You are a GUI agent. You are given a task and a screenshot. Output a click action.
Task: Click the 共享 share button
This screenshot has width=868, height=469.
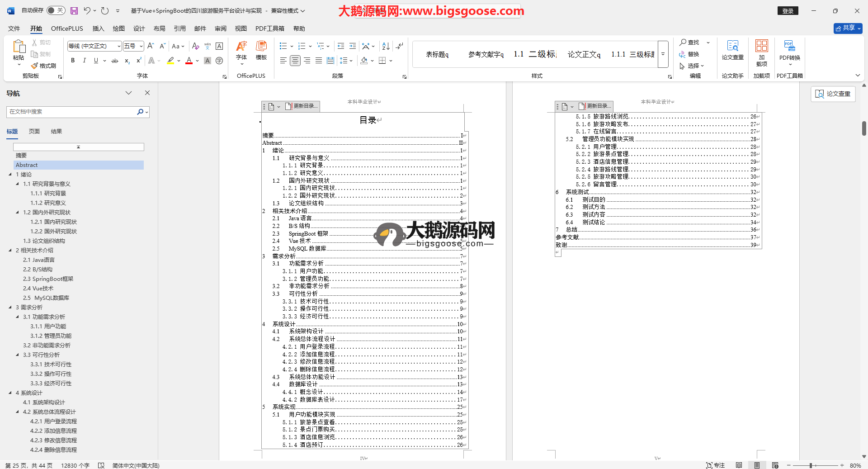pyautogui.click(x=848, y=28)
